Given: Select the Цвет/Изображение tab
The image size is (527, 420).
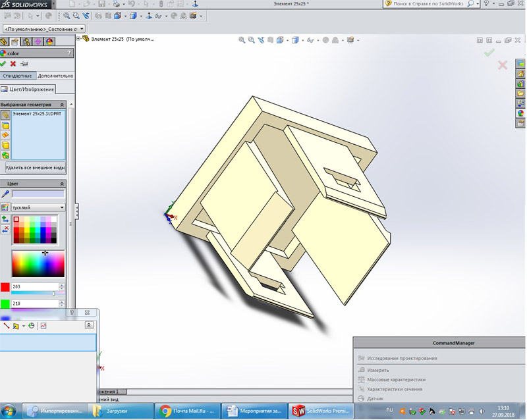Looking at the screenshot, I should coord(28,90).
